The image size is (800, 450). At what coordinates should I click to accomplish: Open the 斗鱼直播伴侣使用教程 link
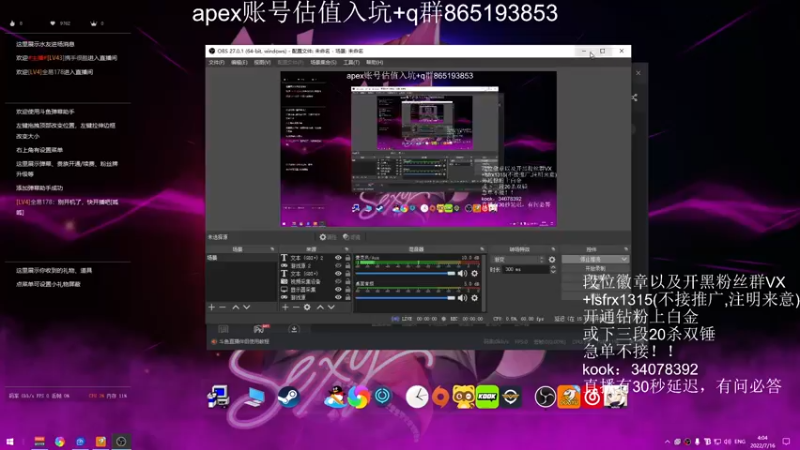[x=243, y=342]
